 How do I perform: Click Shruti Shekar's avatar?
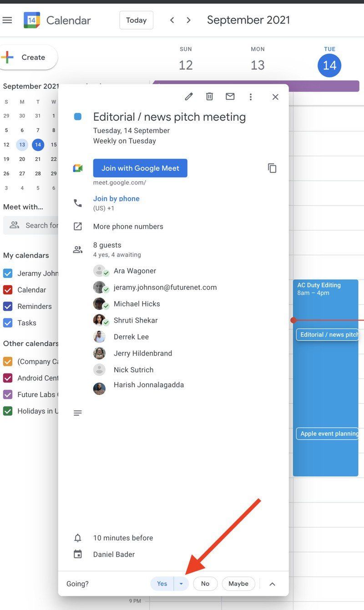(x=99, y=320)
